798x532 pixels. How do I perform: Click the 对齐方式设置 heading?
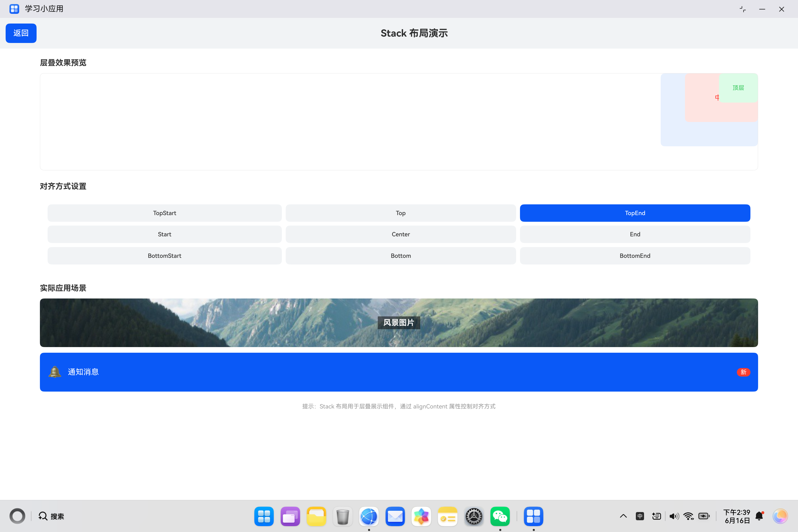pyautogui.click(x=63, y=186)
